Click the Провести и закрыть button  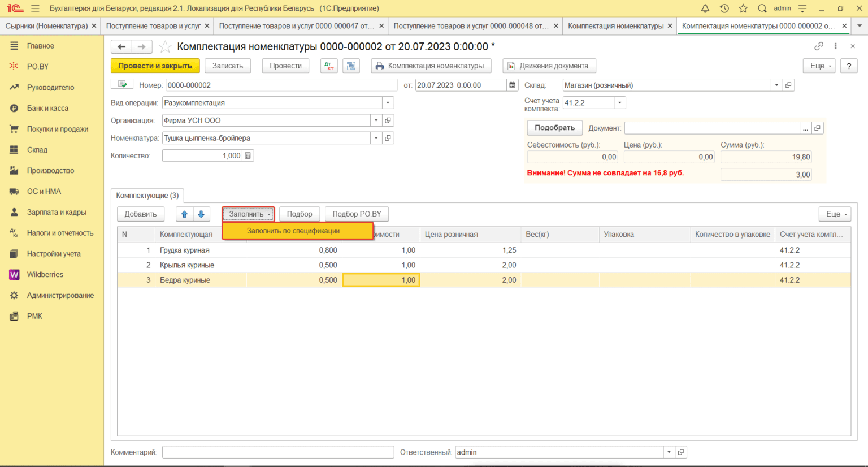155,66
